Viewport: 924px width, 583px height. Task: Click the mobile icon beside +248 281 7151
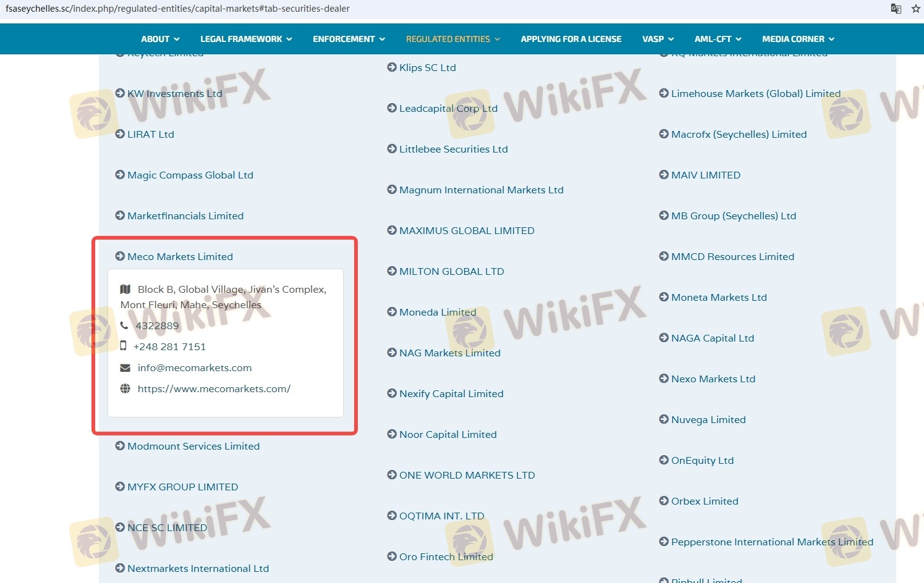124,346
